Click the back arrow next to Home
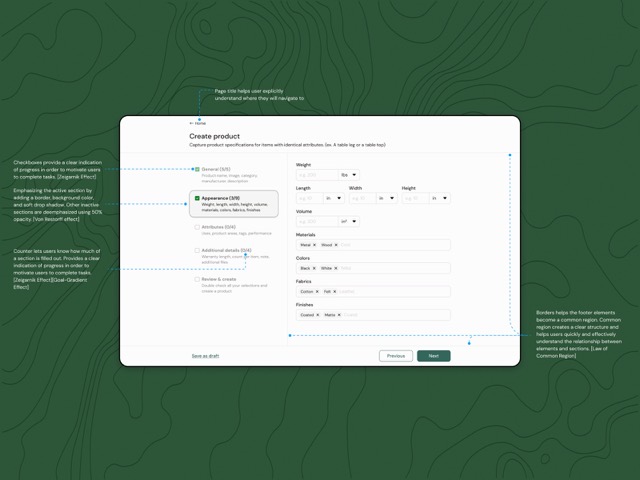640x480 pixels. 191,123
